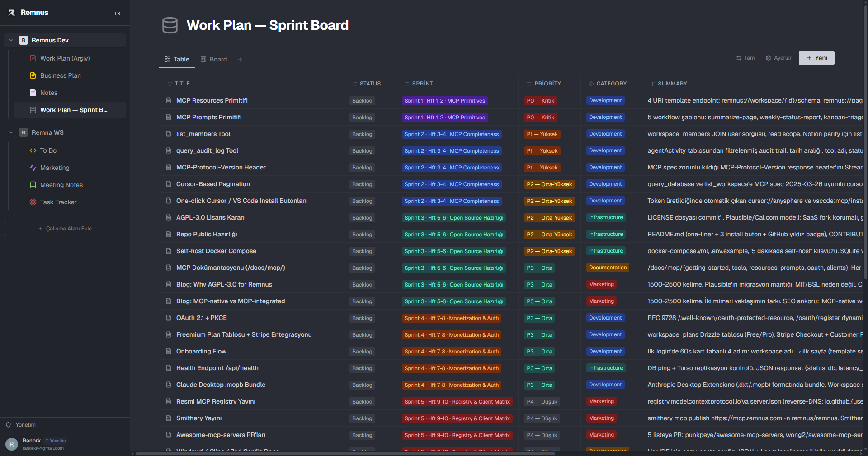This screenshot has width=868, height=456.
Task: Open Marketing activity icon in sidebar
Action: [x=33, y=168]
